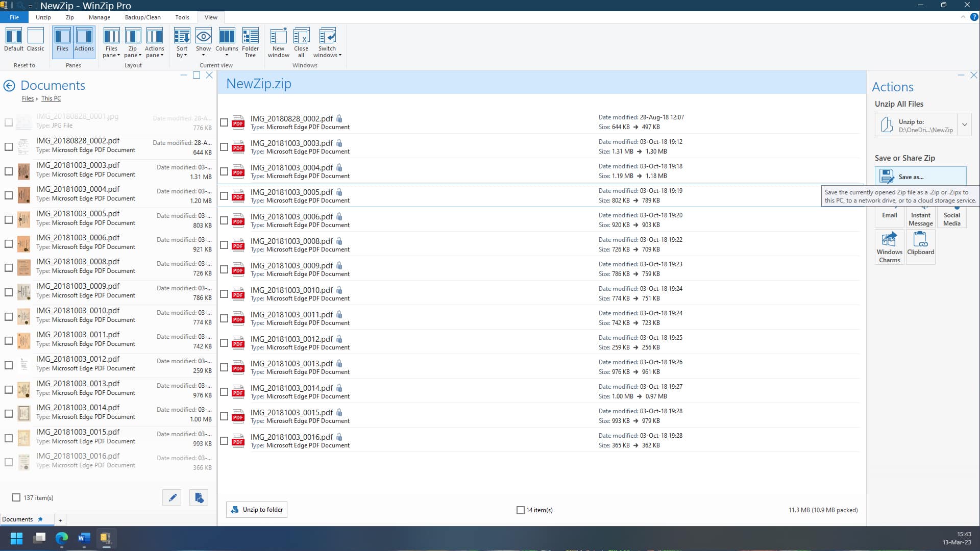The height and width of the screenshot is (551, 980).
Task: Click the add-to-zip icon beside the pencil
Action: point(199,497)
